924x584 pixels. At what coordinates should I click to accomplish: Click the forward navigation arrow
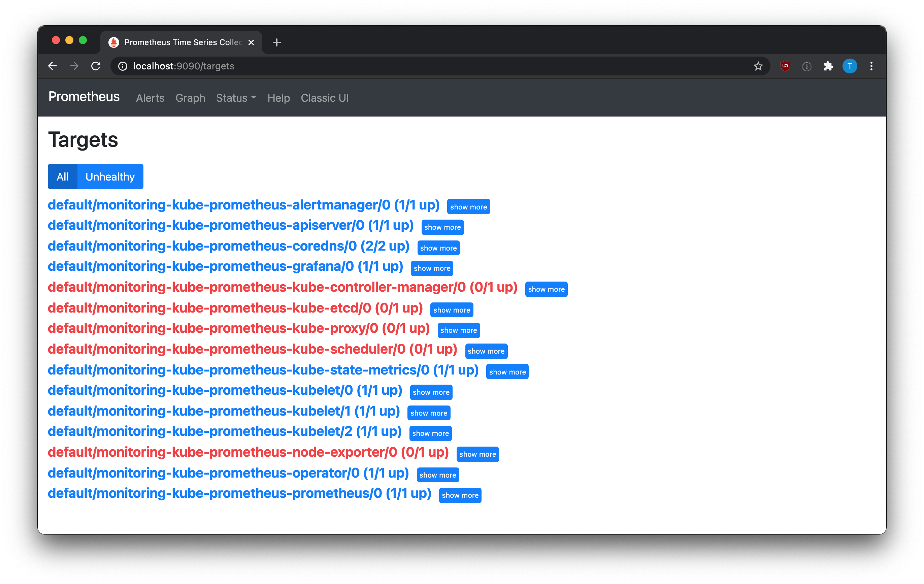tap(74, 66)
